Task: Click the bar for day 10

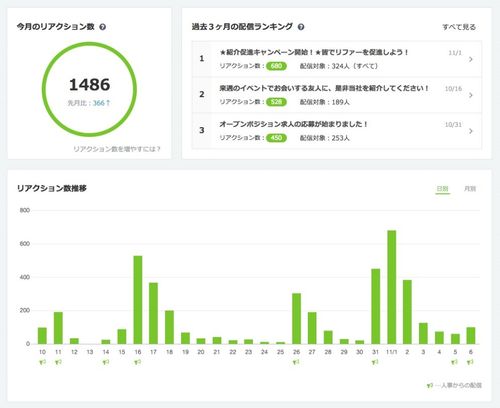Action: (42, 336)
